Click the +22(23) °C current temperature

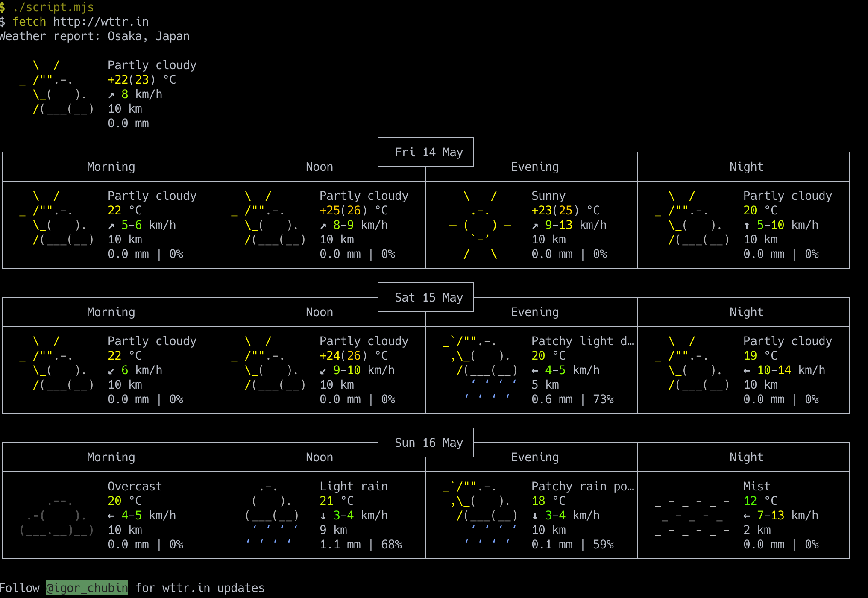tap(142, 79)
